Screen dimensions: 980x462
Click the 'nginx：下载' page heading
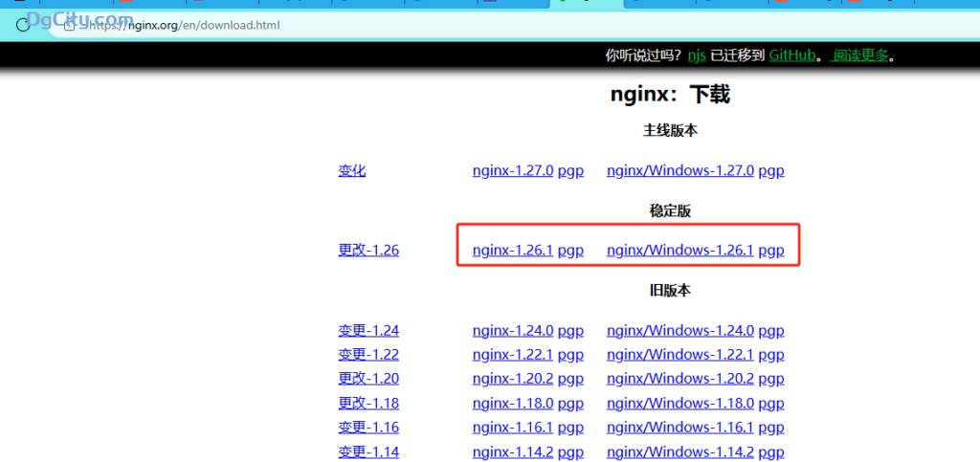pyautogui.click(x=670, y=95)
